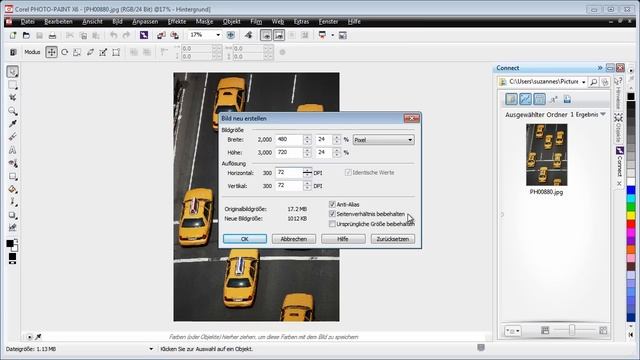Select the Zoom magnifier tool
This screenshot has height=360, width=640.
(13, 111)
